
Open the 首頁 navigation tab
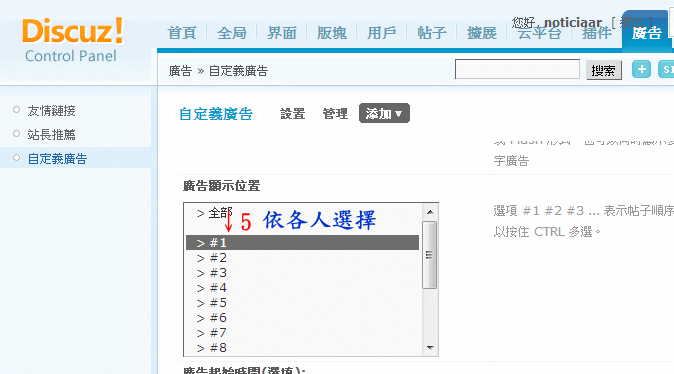coord(182,33)
